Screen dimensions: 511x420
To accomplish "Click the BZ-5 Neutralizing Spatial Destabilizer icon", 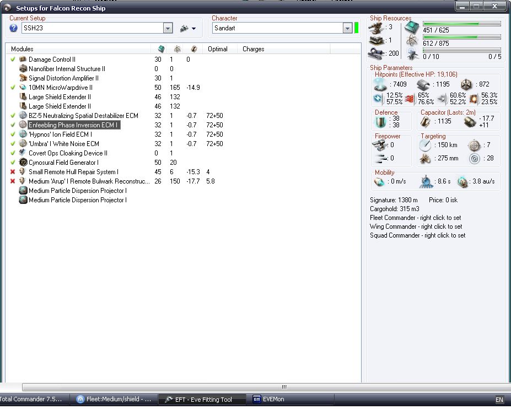I will click(x=23, y=115).
